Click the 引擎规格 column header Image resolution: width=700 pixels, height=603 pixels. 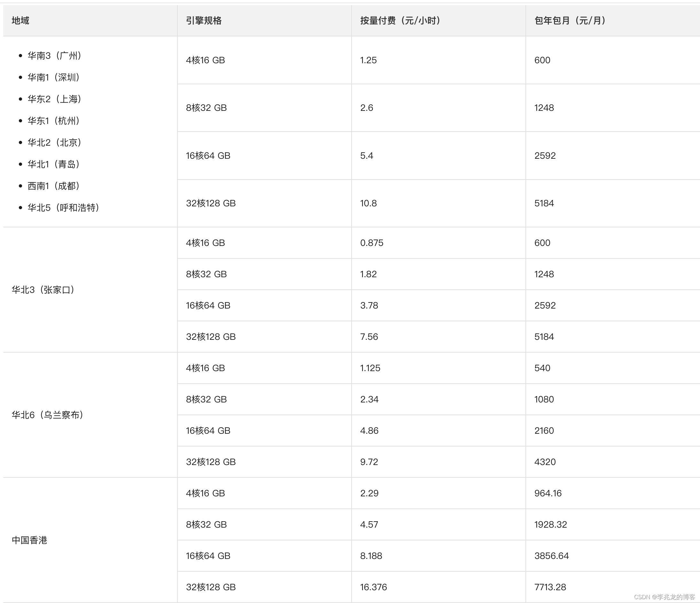pos(204,20)
